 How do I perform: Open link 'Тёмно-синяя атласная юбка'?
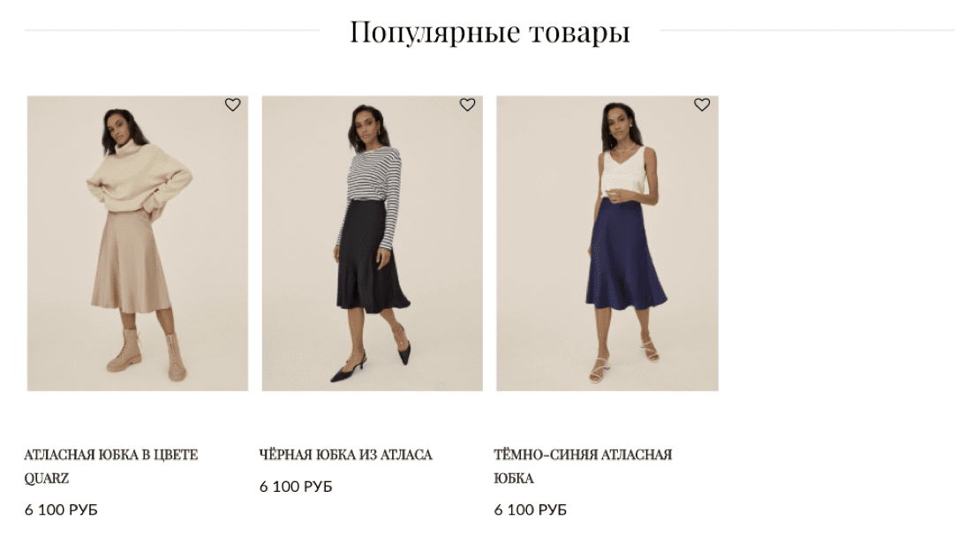tap(583, 466)
